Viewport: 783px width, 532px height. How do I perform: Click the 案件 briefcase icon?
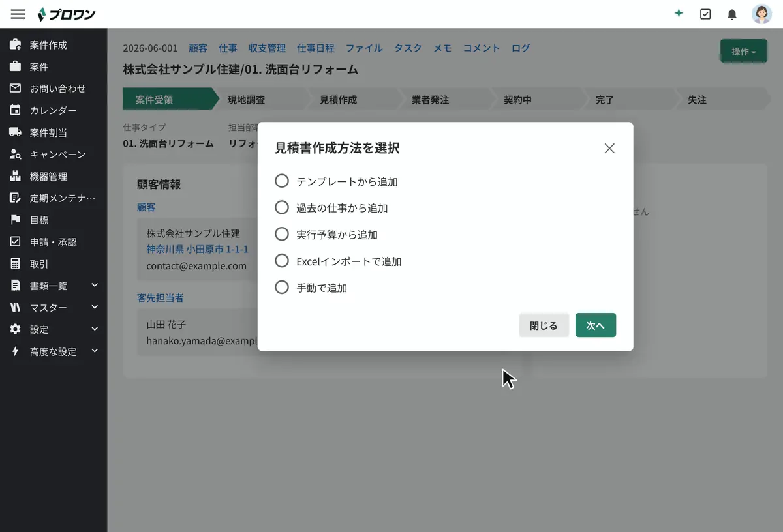pos(15,66)
